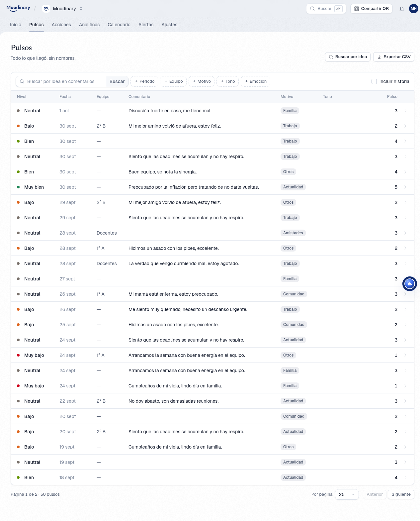The image size is (420, 521).
Task: Focus the Buscar por idea en comentarios field
Action: coord(61,81)
